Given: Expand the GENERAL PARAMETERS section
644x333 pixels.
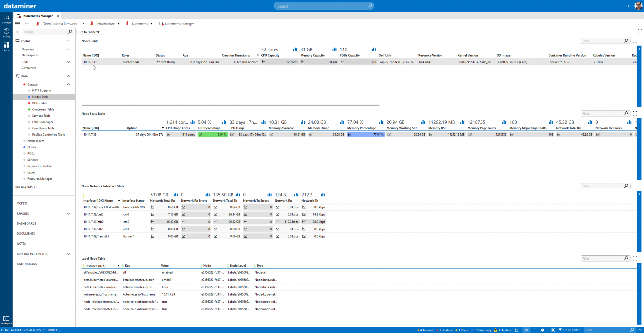Looking at the screenshot, I should point(68,254).
